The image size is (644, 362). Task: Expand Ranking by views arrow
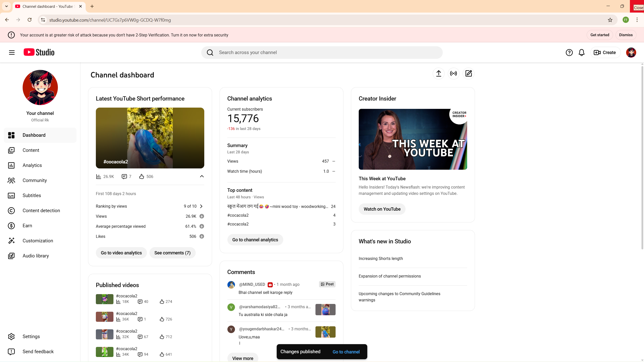coord(201,206)
